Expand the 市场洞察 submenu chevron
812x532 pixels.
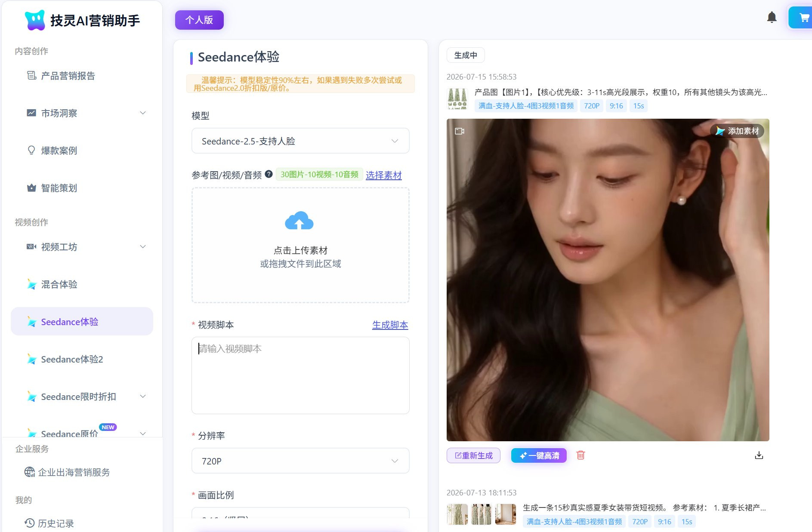tap(143, 113)
